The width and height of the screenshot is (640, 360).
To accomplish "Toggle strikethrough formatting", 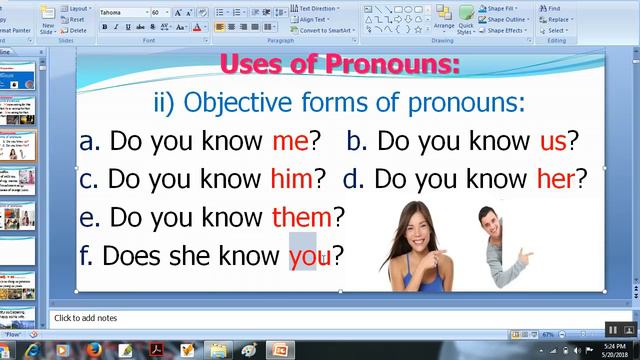I will pos(140,27).
